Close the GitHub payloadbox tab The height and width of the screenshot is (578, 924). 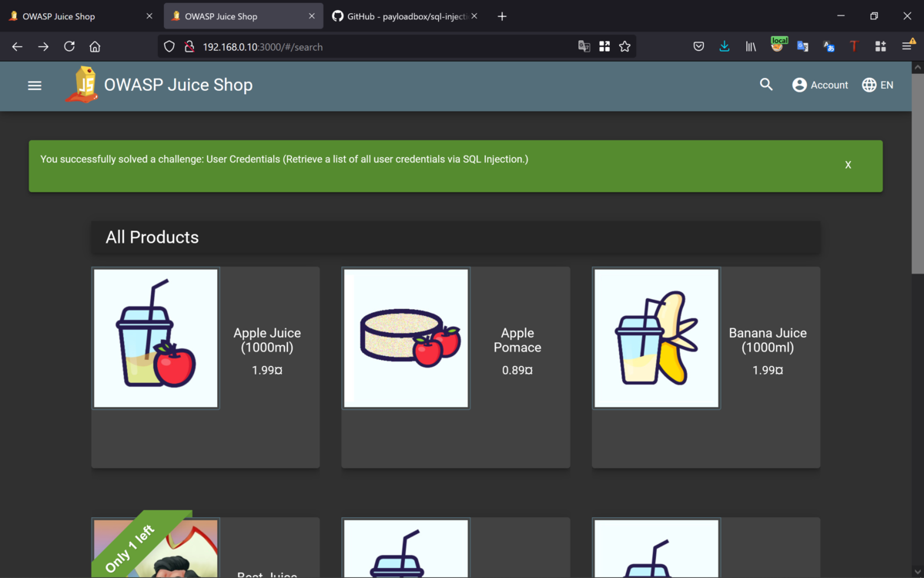click(x=474, y=16)
